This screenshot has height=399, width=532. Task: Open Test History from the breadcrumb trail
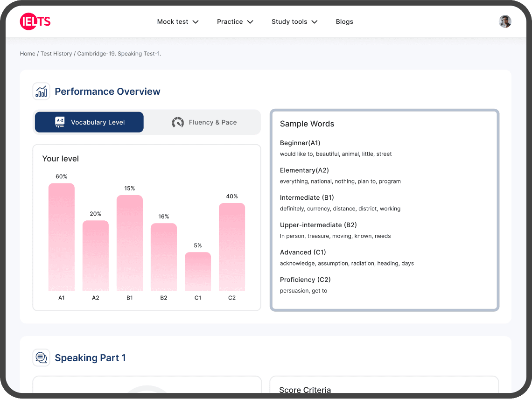pos(56,53)
